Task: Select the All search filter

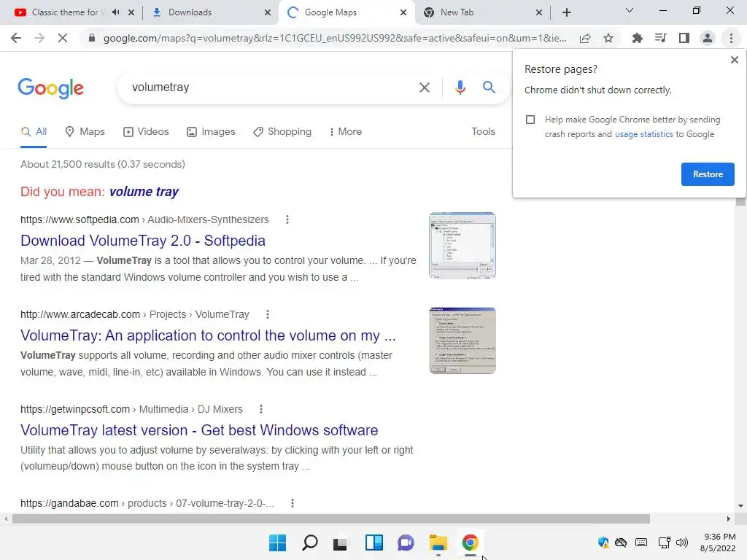Action: [34, 131]
